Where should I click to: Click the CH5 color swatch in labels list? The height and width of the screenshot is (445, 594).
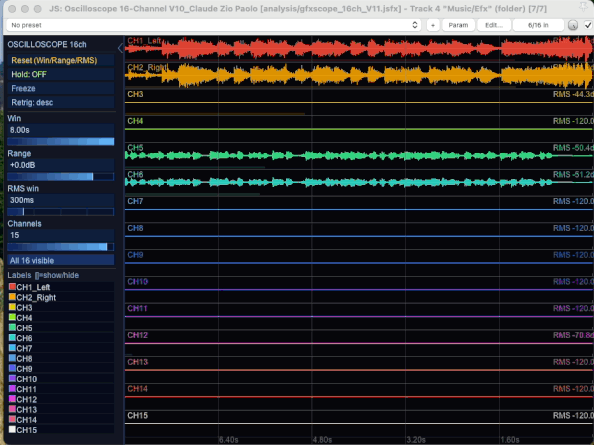[12, 328]
